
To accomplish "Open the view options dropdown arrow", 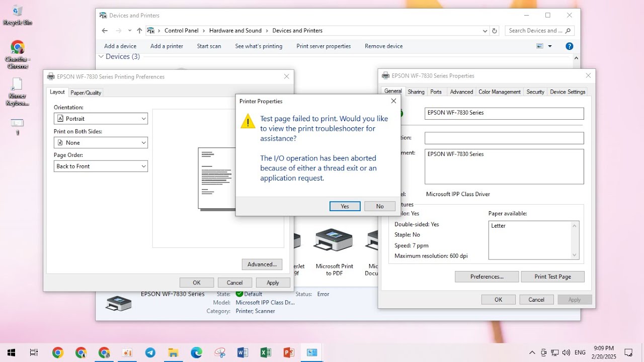I will click(x=550, y=46).
